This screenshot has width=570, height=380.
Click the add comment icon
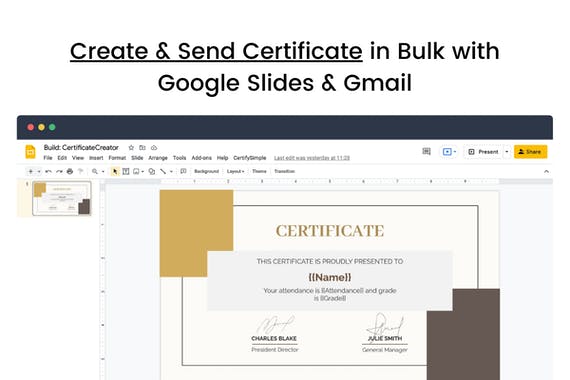183,171
